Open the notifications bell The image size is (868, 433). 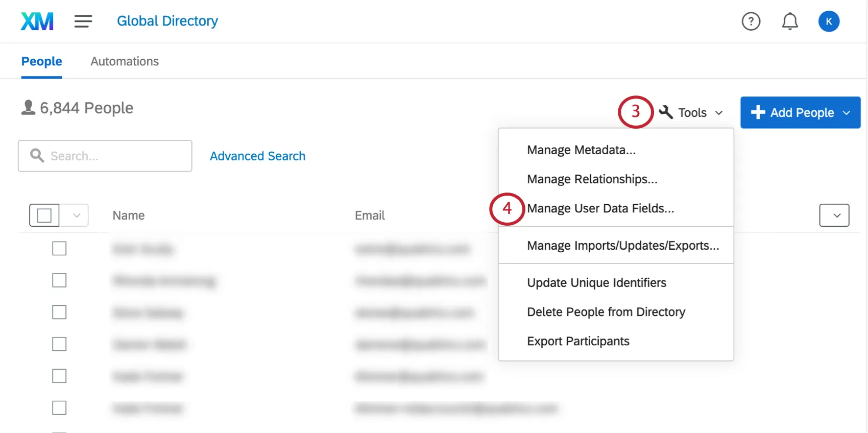tap(790, 21)
